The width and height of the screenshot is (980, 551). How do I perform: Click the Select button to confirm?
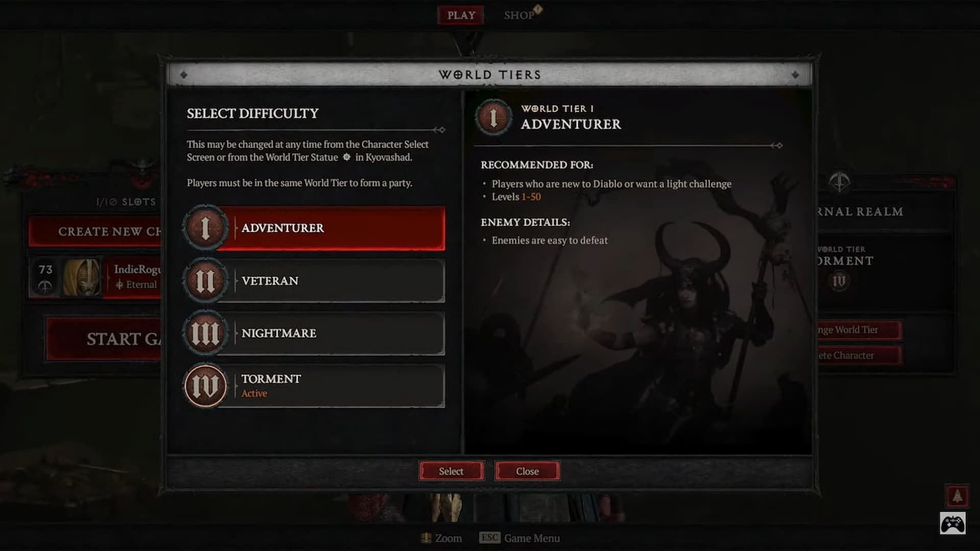[451, 471]
